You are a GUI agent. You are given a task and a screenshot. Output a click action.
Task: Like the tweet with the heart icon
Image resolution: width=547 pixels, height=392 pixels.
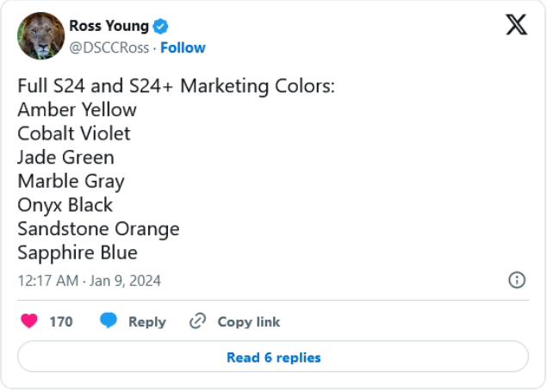(29, 321)
